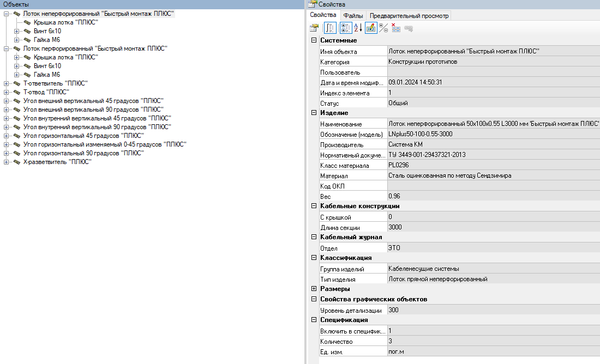Expand Крышка лотка under Лоток перфорированный
Viewport: 600px width, 364px height.
[16, 57]
